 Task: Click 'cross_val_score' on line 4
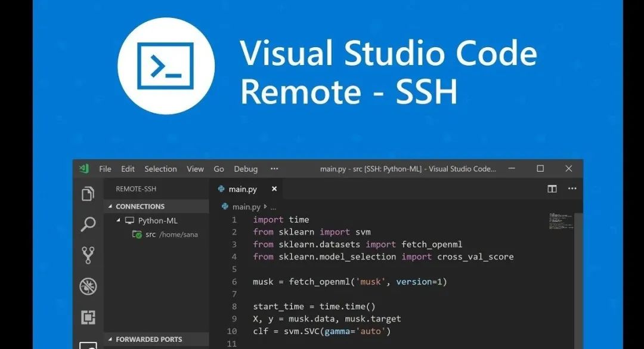coord(476,257)
